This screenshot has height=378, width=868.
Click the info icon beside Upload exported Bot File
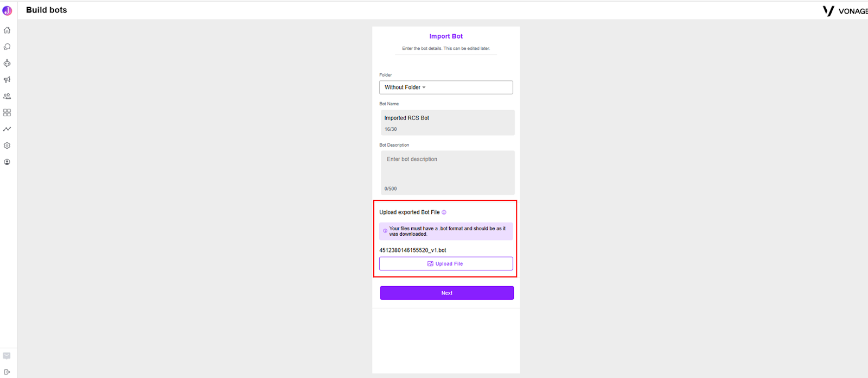pyautogui.click(x=444, y=212)
